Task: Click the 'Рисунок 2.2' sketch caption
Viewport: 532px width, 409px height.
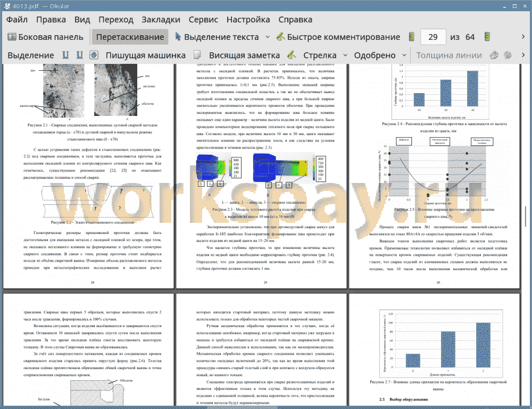Action: point(92,222)
